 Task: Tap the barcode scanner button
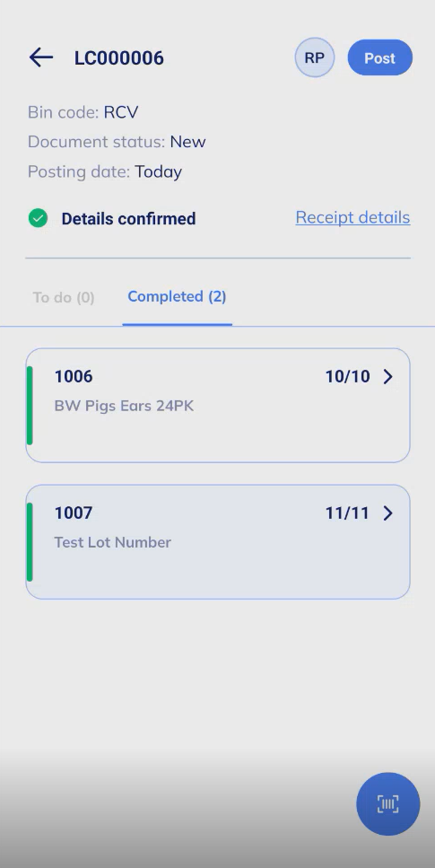click(388, 803)
